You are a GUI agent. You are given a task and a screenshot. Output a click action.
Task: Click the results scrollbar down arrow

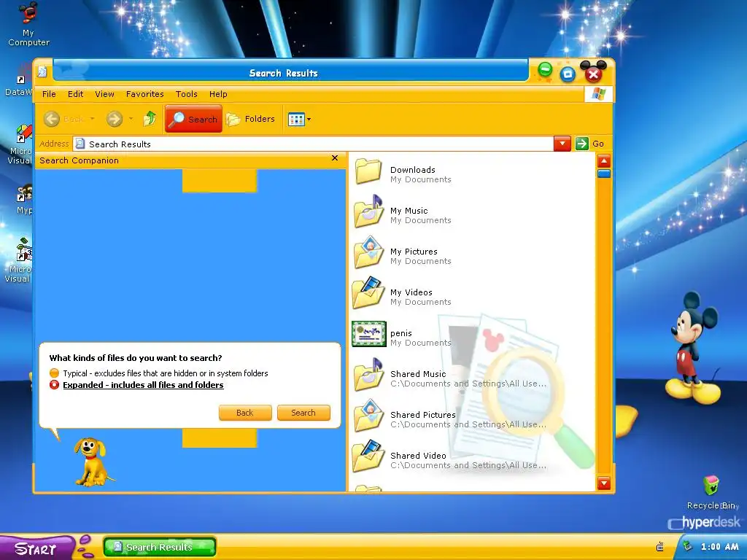(604, 483)
